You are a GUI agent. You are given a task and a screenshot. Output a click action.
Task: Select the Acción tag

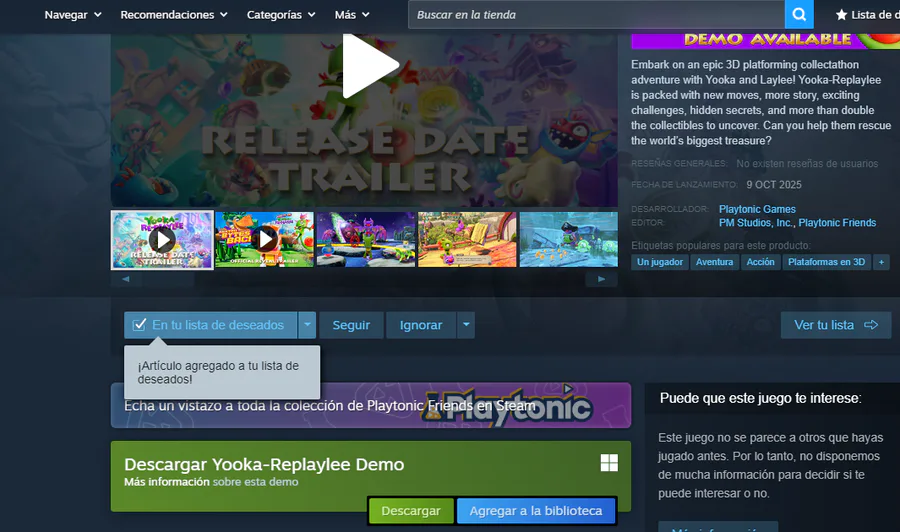point(761,262)
